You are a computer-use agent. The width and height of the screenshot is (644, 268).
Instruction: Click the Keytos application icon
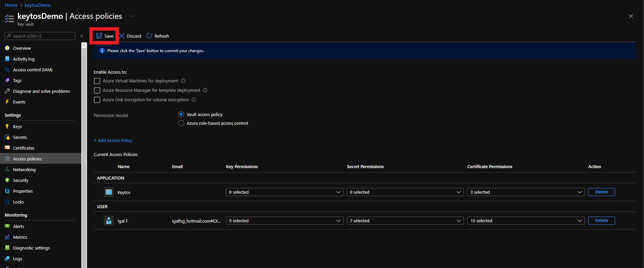pyautogui.click(x=109, y=192)
